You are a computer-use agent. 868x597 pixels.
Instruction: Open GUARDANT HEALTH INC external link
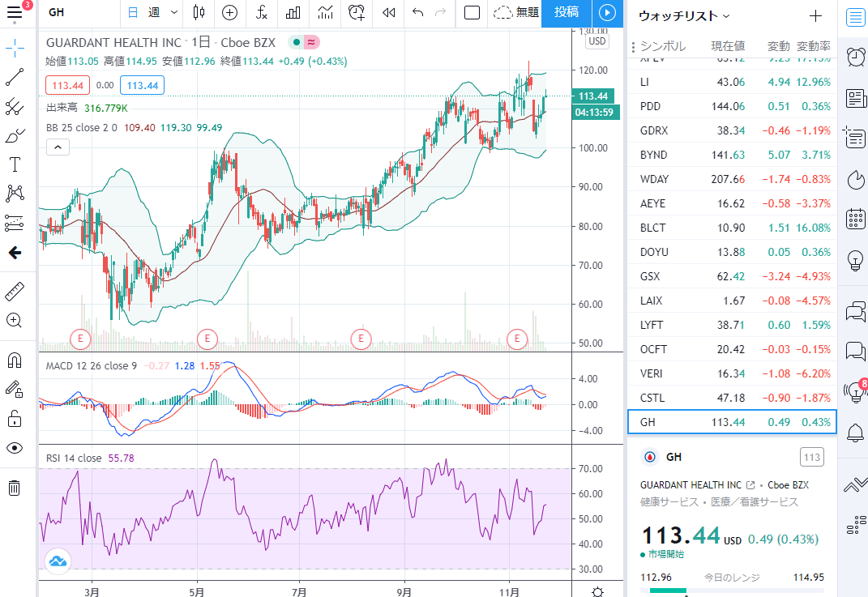[x=750, y=485]
